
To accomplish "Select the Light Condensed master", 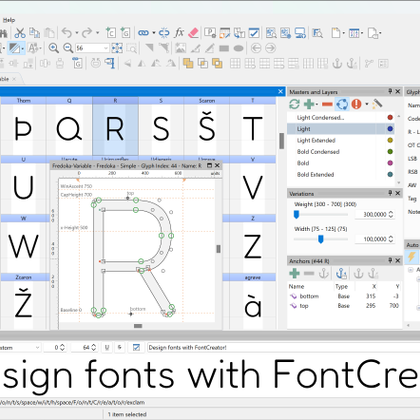I will click(341, 117).
